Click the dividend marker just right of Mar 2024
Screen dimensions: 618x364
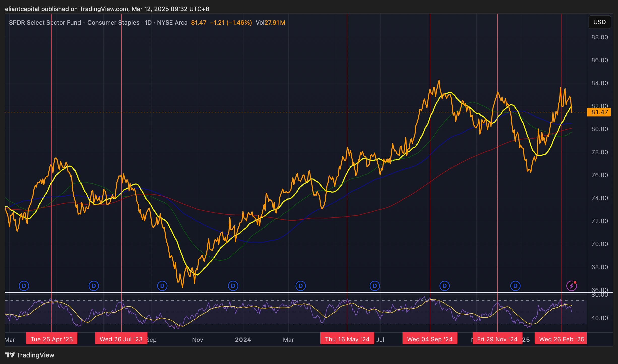click(300, 286)
